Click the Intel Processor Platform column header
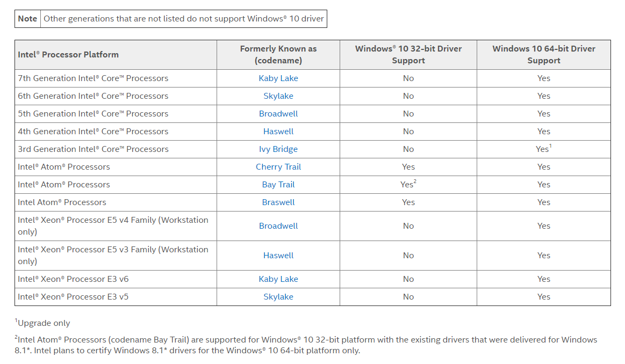 [x=68, y=54]
